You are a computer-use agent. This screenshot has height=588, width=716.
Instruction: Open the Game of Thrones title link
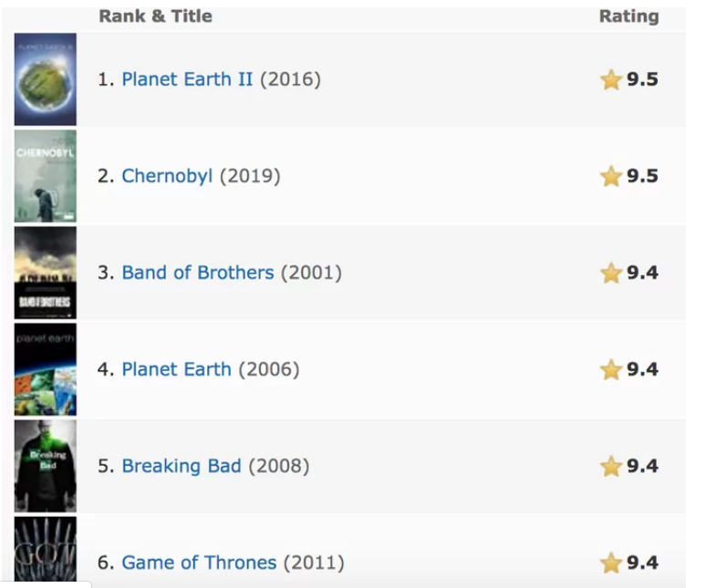199,562
